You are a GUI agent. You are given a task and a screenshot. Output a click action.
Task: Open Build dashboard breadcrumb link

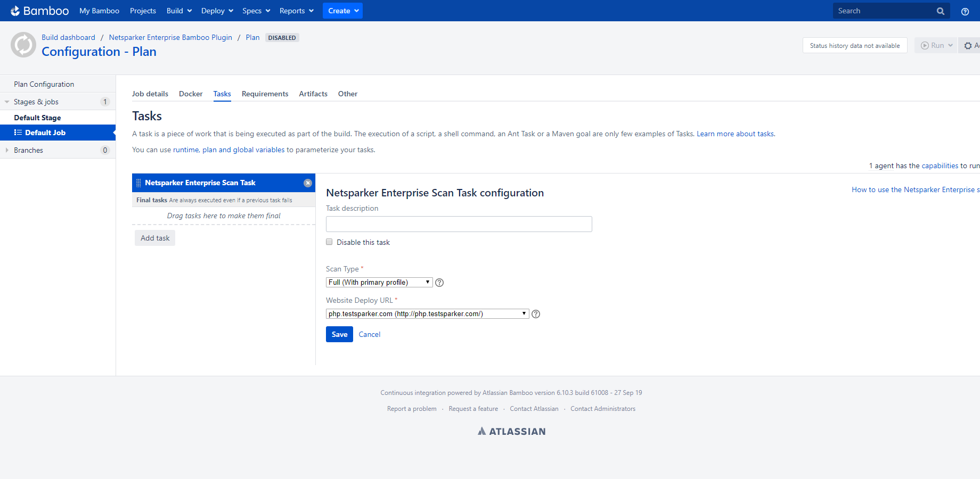tap(68, 37)
